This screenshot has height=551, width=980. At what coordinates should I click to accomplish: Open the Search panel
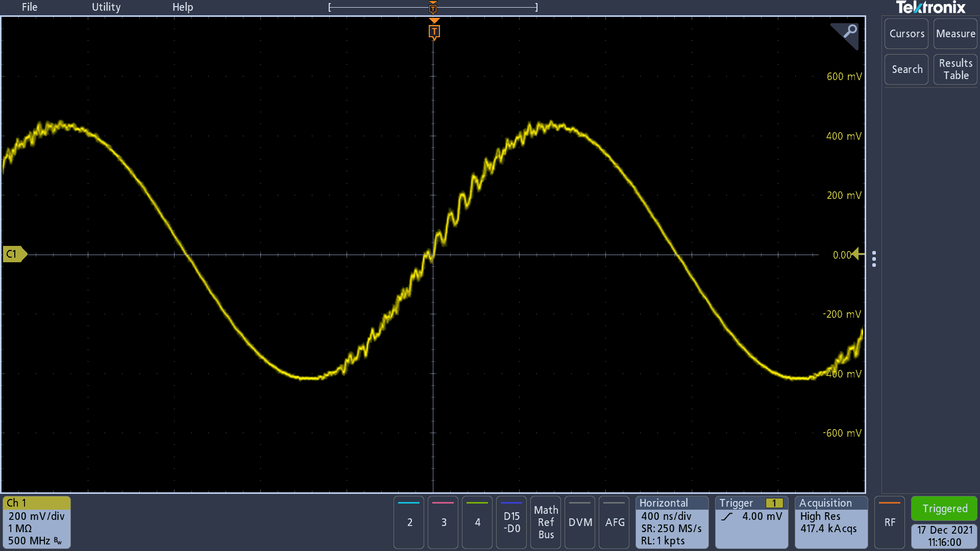click(x=906, y=69)
